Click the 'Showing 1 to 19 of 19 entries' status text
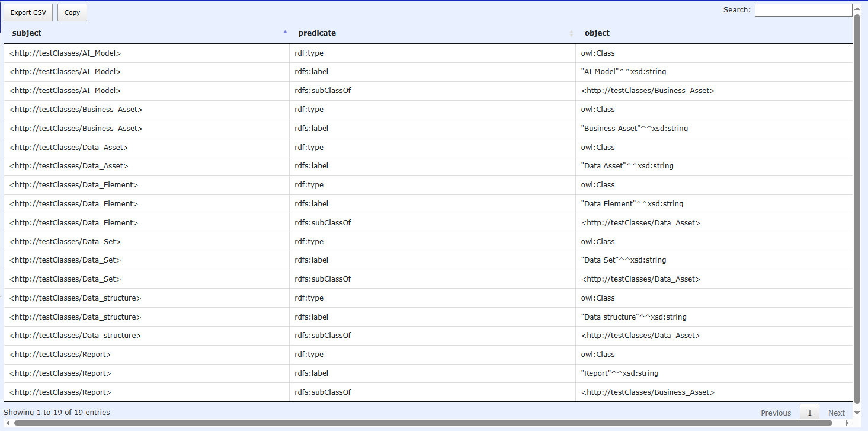Viewport: 868px width, 431px height. 57,413
